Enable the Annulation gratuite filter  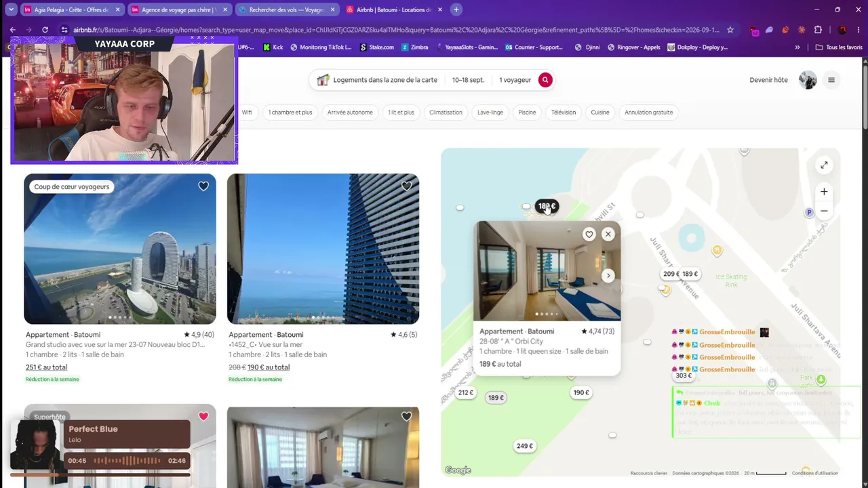point(649,113)
